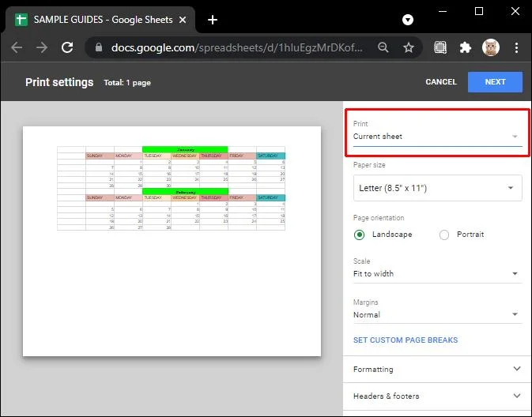
Task: Open Chrome's three-dot menu
Action: coord(516,47)
